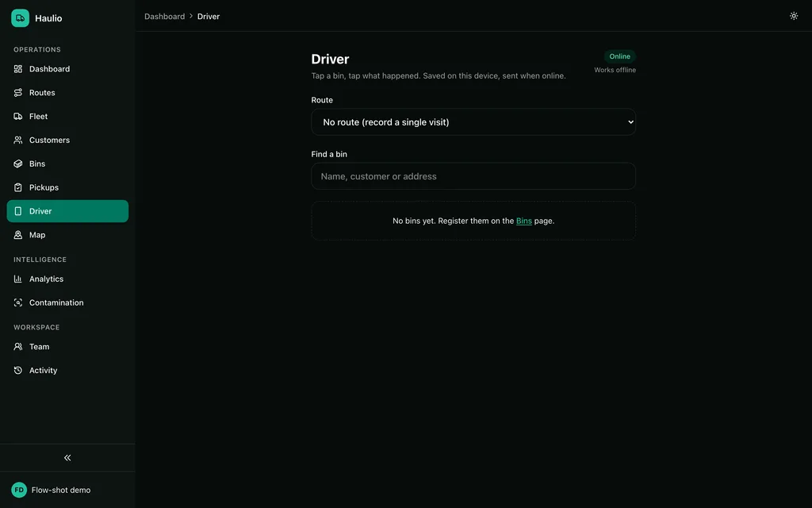Click the Map pin icon
The height and width of the screenshot is (508, 812).
pos(18,235)
